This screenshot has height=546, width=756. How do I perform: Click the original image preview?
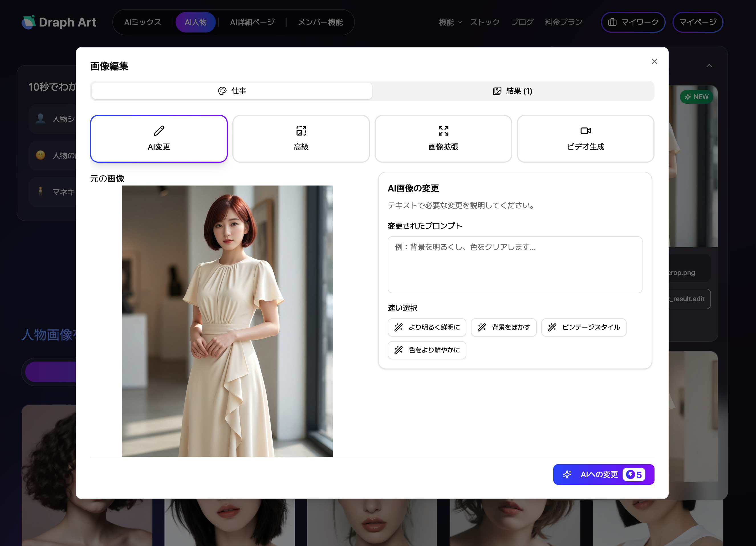point(227,321)
